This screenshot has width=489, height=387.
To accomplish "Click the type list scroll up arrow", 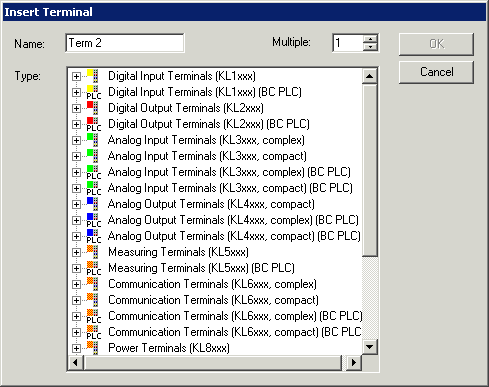I will [x=369, y=76].
